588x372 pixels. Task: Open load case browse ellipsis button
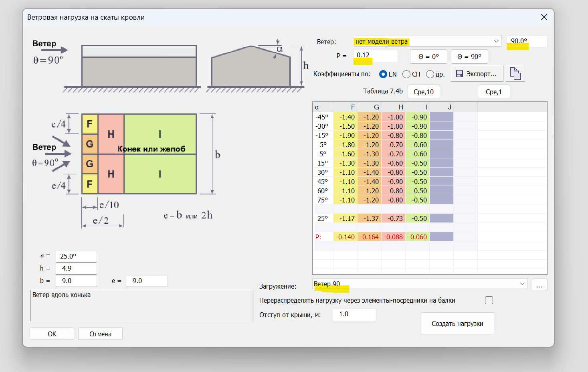(540, 285)
